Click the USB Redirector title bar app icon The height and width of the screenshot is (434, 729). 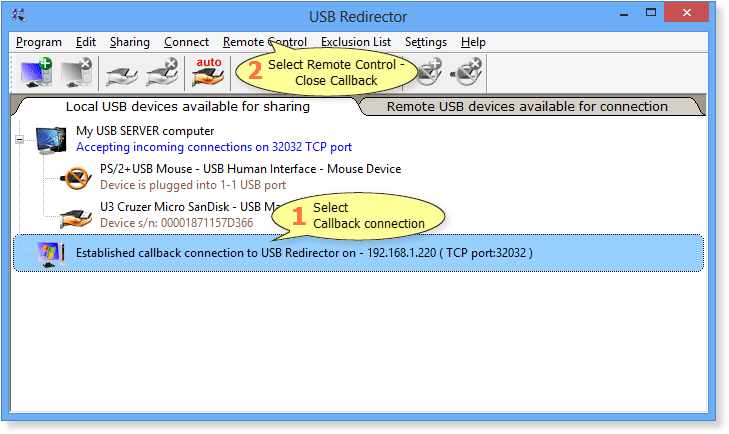pos(19,16)
